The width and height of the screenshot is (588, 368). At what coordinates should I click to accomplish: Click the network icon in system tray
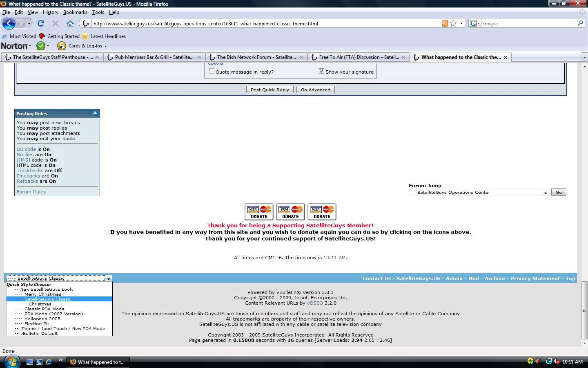549,361
